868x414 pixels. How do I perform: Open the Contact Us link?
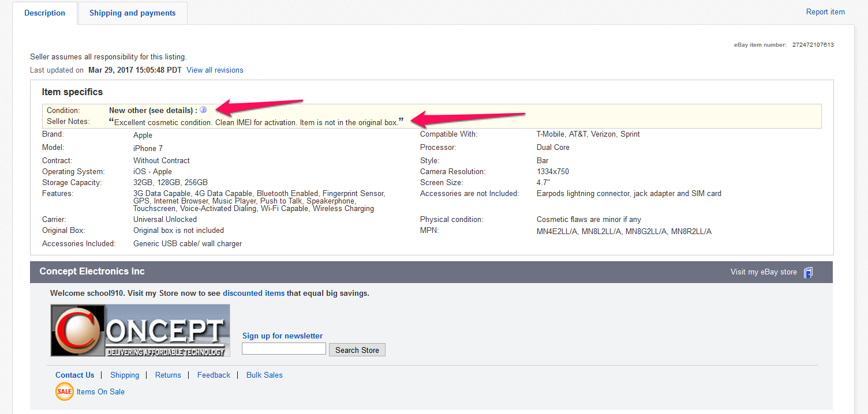[74, 375]
